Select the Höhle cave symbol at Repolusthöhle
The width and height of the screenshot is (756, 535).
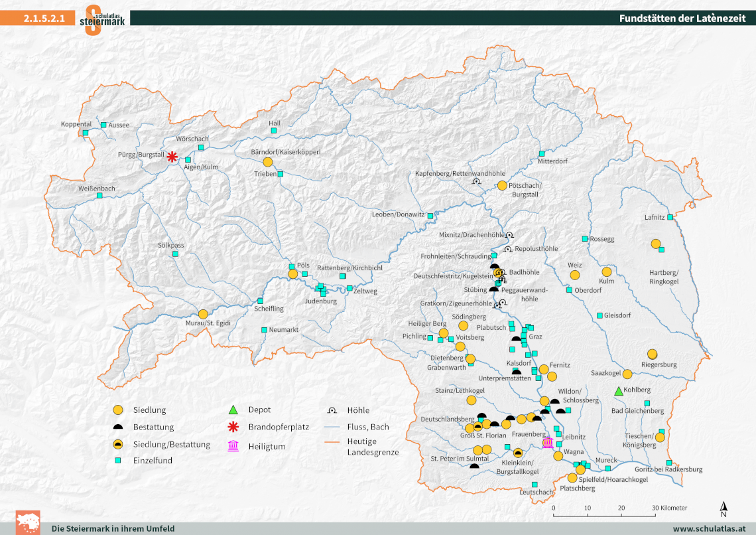point(509,249)
